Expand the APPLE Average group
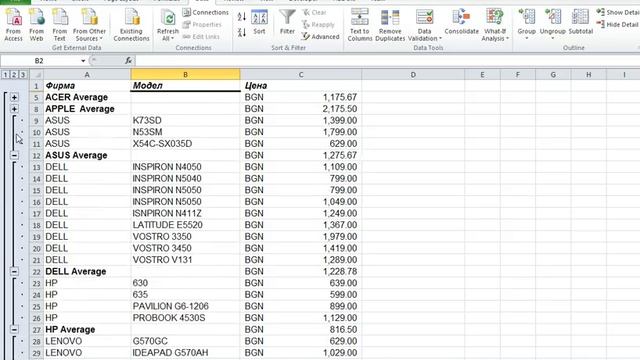The height and width of the screenshot is (360, 640). (14, 109)
